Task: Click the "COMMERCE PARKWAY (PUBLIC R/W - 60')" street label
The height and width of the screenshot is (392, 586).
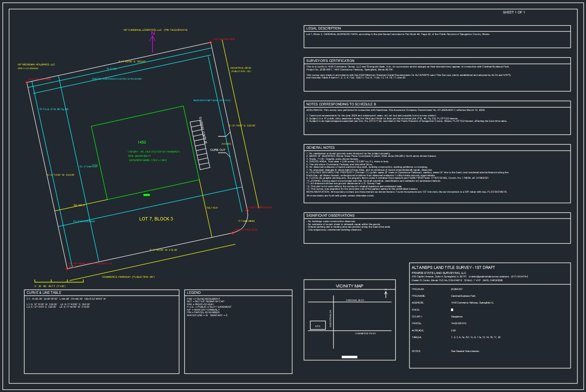Action: coord(128,277)
